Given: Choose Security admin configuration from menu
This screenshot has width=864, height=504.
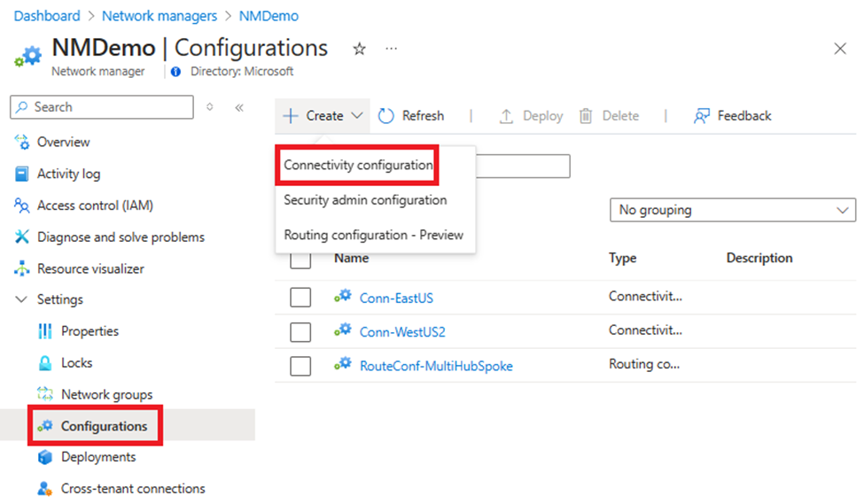Looking at the screenshot, I should 365,200.
